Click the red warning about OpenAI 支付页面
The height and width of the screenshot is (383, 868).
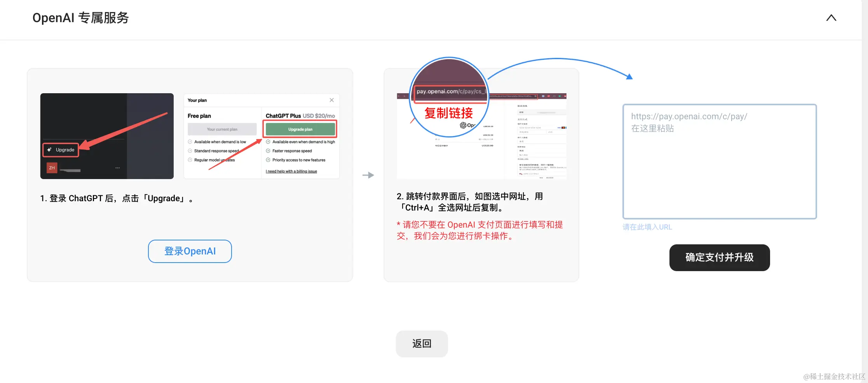[x=480, y=230]
